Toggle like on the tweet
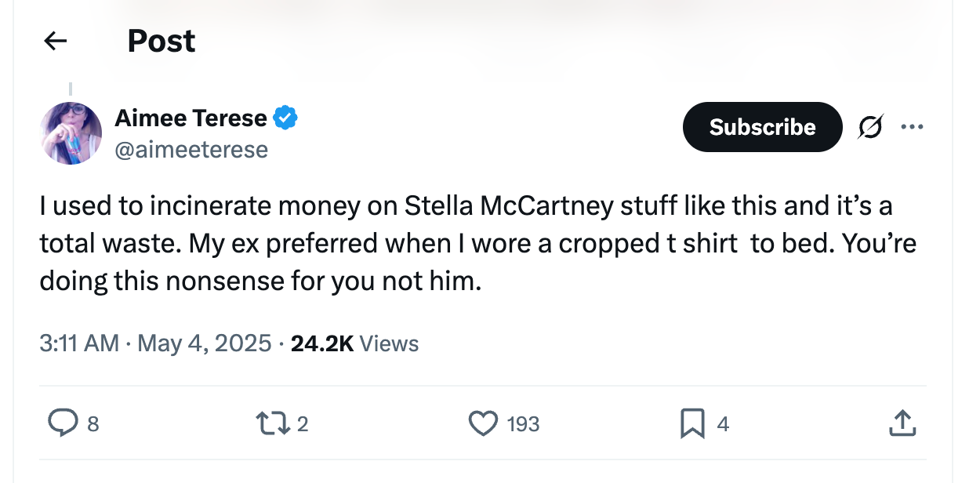 484,423
